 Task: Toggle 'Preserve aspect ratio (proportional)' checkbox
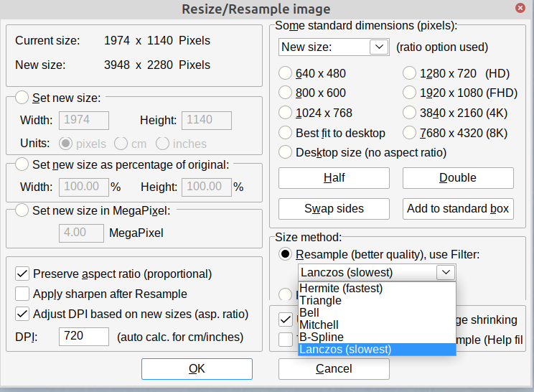(x=22, y=274)
